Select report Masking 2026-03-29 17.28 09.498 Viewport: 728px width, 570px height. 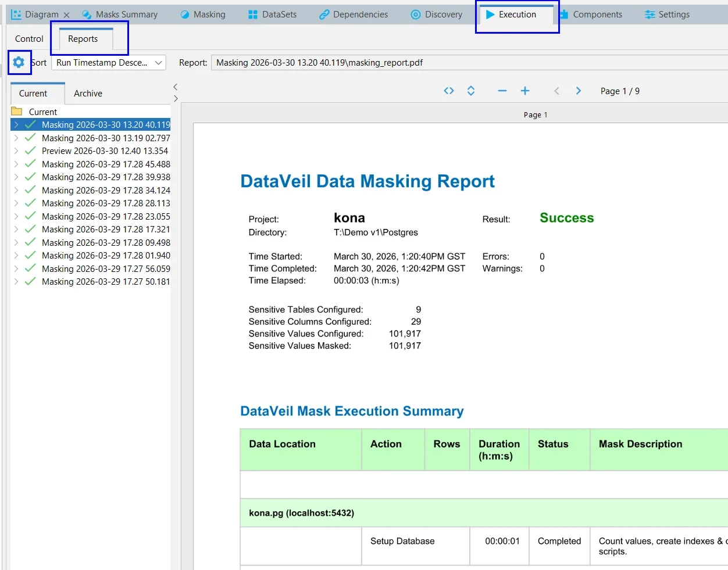106,243
